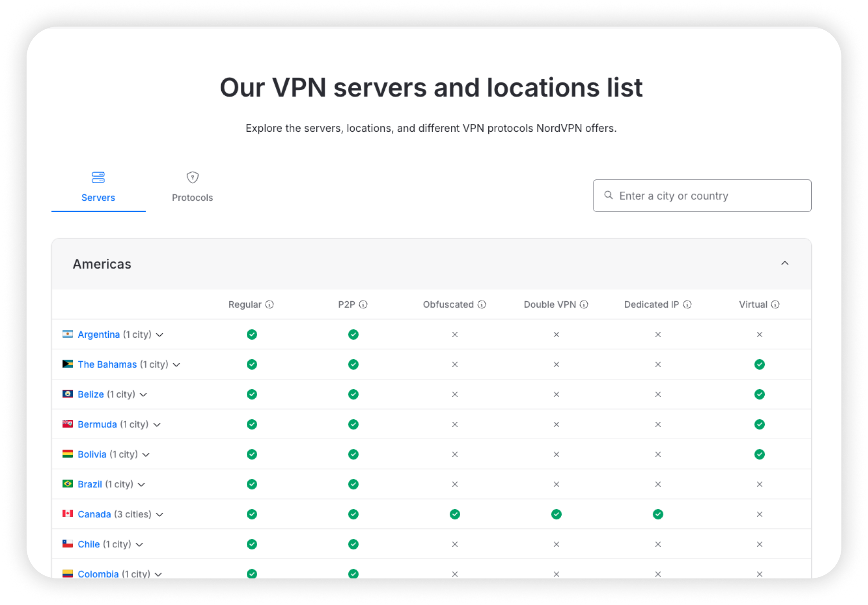
Task: Click the info icon next to Regular column
Action: (271, 304)
